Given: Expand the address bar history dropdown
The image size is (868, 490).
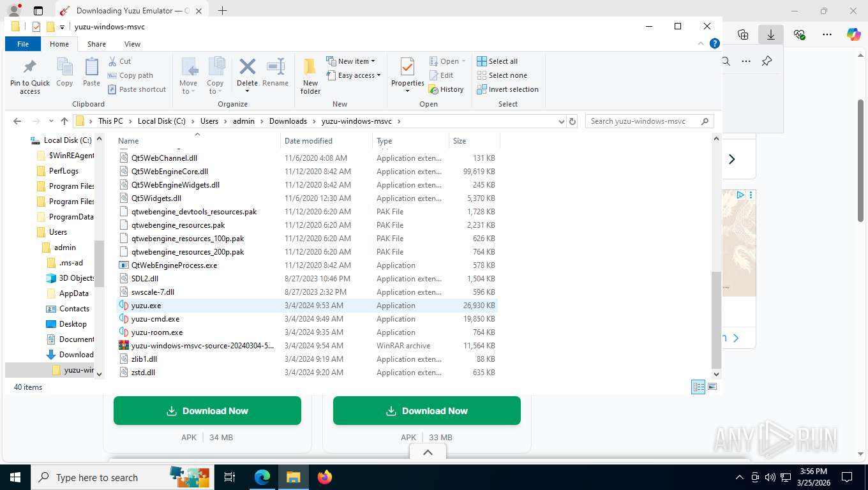Looking at the screenshot, I should coord(561,121).
